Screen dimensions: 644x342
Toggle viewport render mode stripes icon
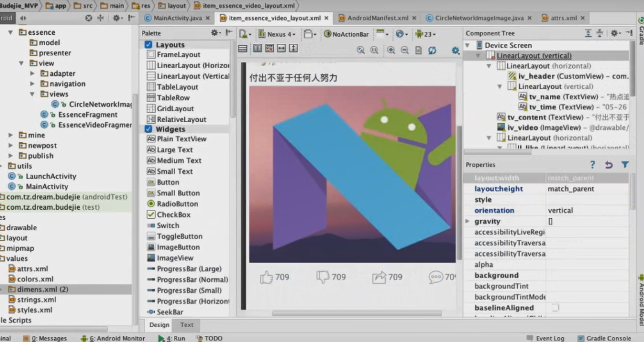point(243,49)
